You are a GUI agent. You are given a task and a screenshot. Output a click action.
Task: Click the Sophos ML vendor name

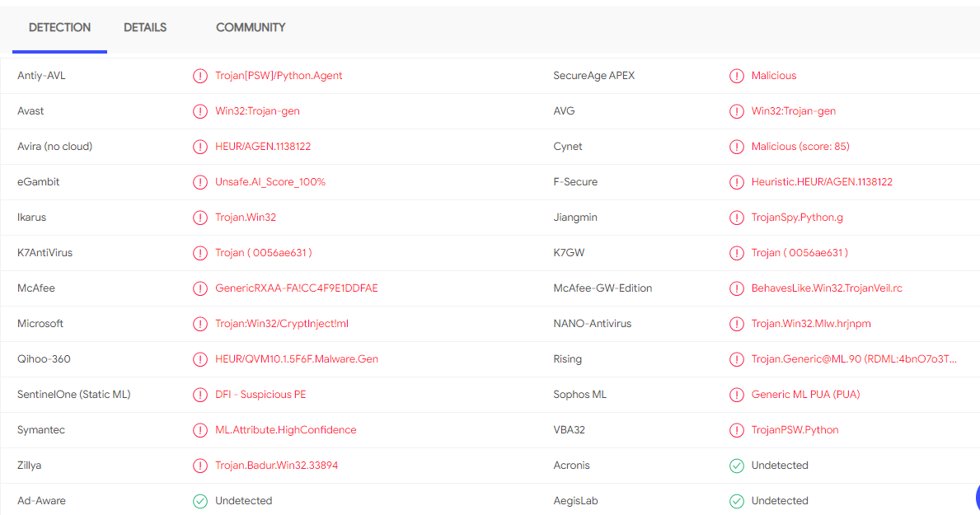pos(580,395)
